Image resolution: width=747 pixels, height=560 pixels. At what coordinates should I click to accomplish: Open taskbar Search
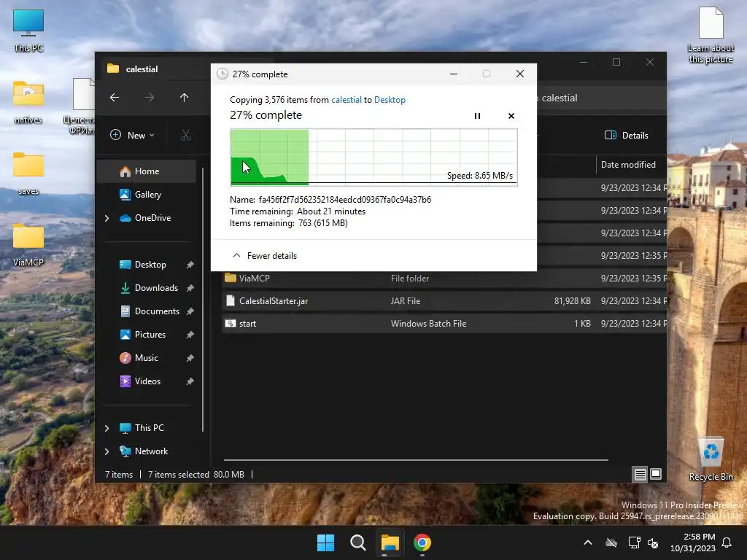[x=357, y=542]
